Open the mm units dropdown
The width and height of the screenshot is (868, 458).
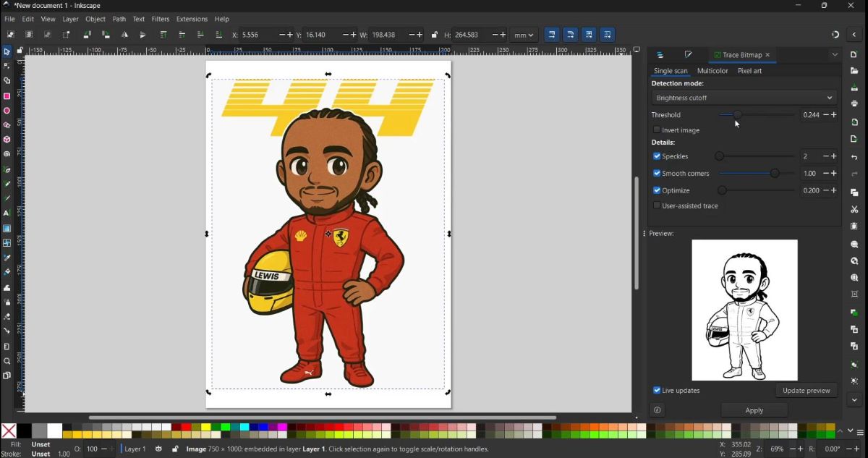[523, 34]
